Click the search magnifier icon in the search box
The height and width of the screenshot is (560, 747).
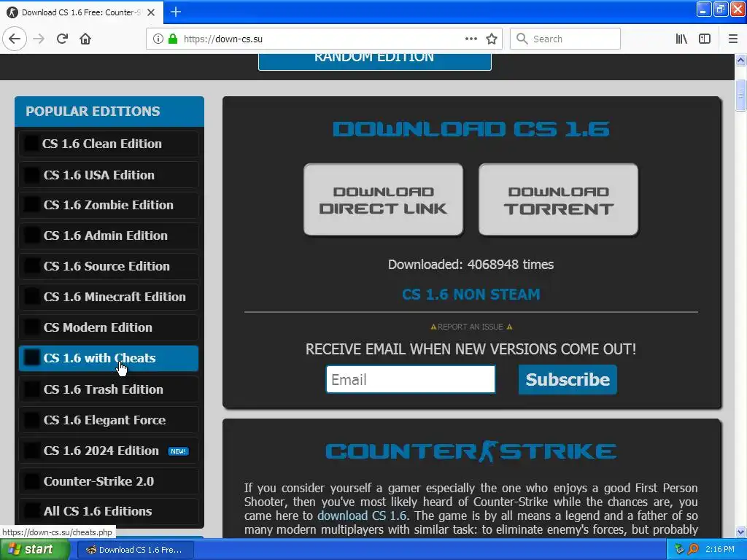point(522,39)
